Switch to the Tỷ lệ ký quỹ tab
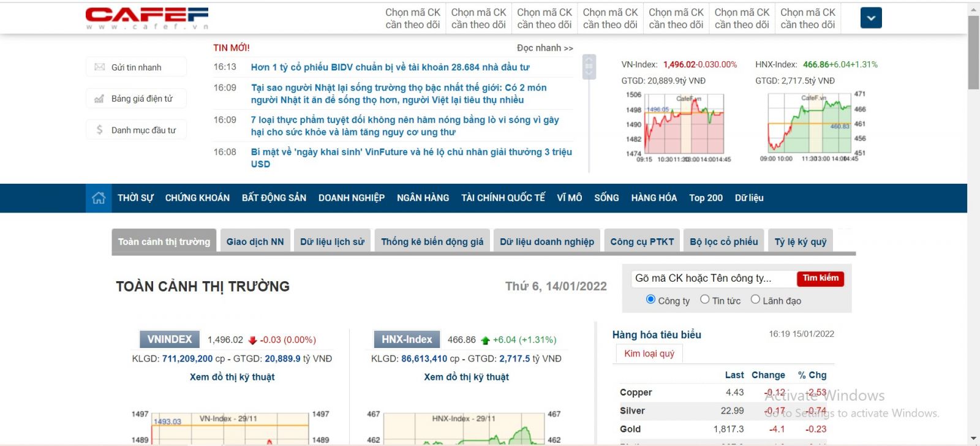 coord(801,242)
